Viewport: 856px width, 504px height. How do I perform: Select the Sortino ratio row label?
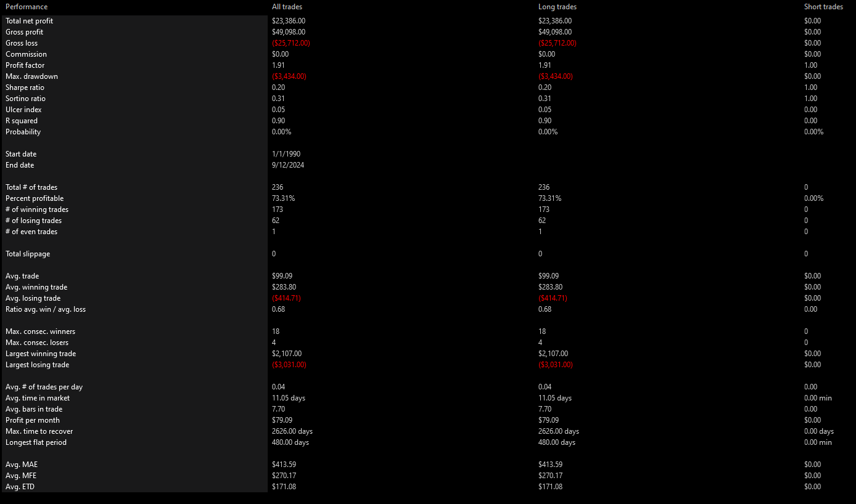pos(25,99)
